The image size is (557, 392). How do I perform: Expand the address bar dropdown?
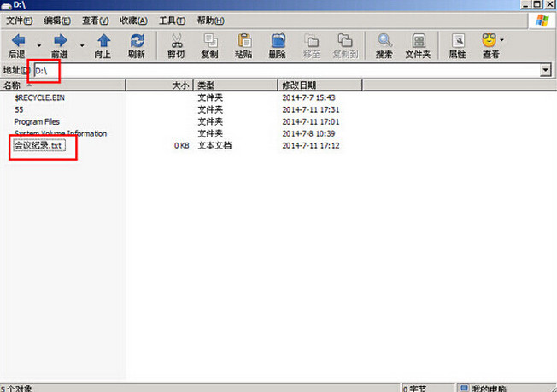coord(546,70)
